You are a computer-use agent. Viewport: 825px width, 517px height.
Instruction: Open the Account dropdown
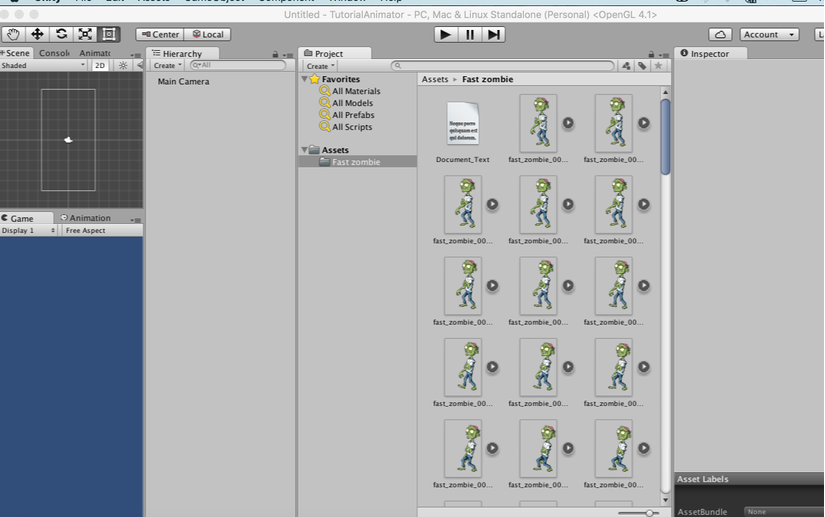(769, 35)
